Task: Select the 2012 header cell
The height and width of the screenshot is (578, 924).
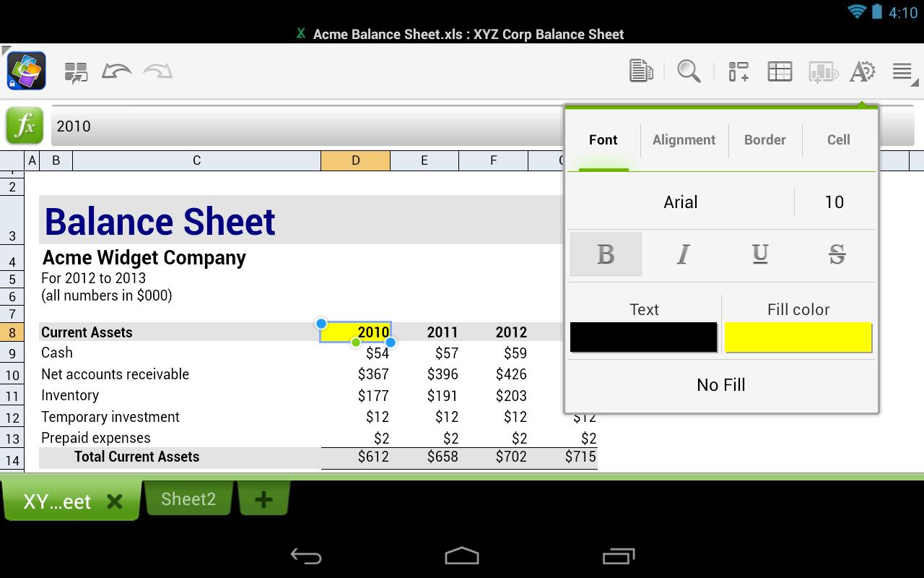Action: click(494, 332)
